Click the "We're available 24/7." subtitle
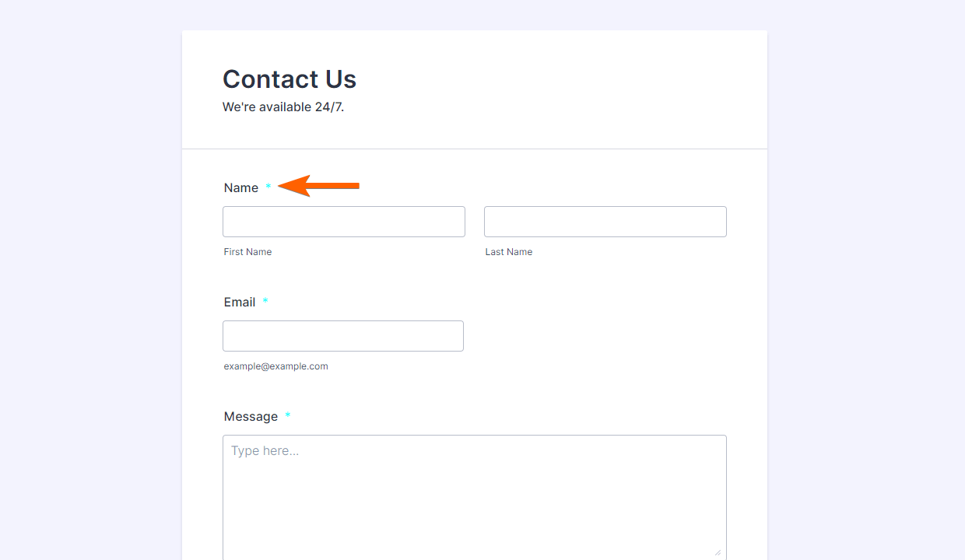This screenshot has width=965, height=560. (x=283, y=107)
